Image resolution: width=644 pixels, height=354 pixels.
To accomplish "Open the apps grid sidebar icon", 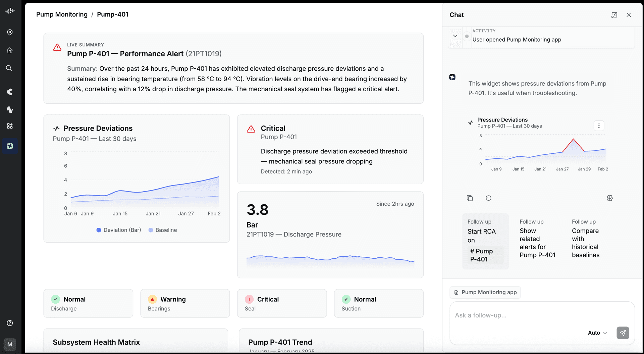I will (10, 126).
